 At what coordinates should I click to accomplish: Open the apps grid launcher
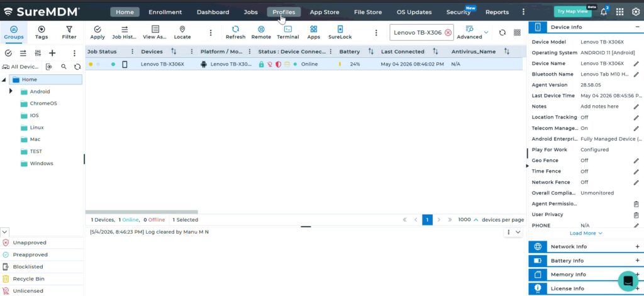click(x=619, y=12)
